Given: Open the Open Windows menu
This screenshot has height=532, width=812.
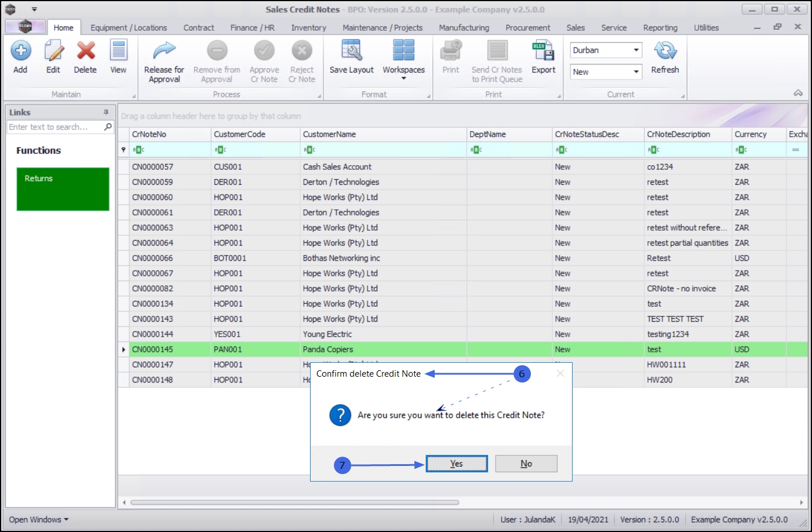Looking at the screenshot, I should (x=38, y=519).
